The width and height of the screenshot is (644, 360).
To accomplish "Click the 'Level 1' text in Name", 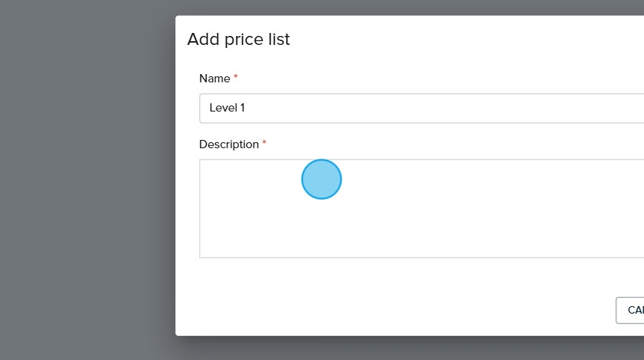I will 227,108.
